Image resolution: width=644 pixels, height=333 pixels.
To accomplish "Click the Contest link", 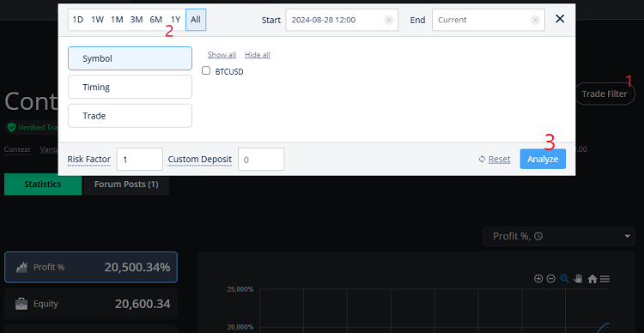I will pyautogui.click(x=17, y=149).
